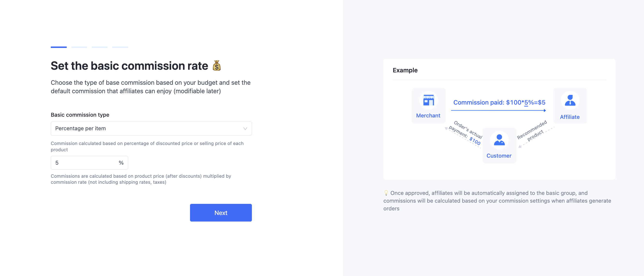Click the Customer avatar icon

[x=499, y=140]
